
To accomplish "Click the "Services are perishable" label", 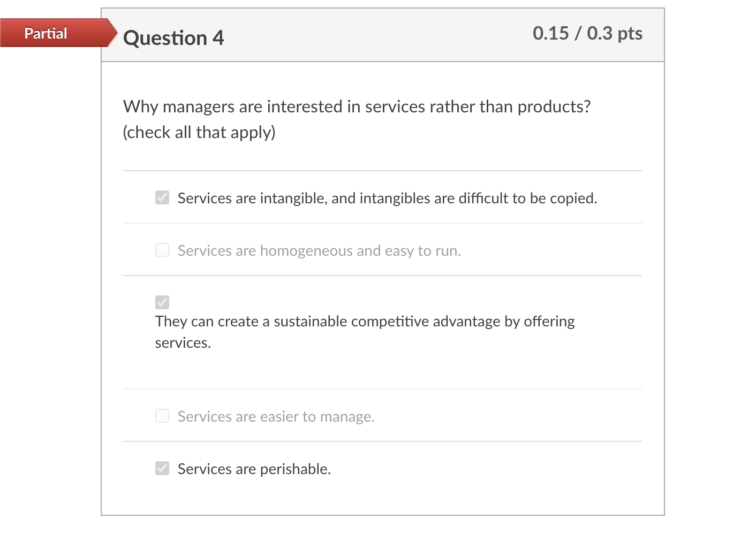I will click(x=254, y=468).
